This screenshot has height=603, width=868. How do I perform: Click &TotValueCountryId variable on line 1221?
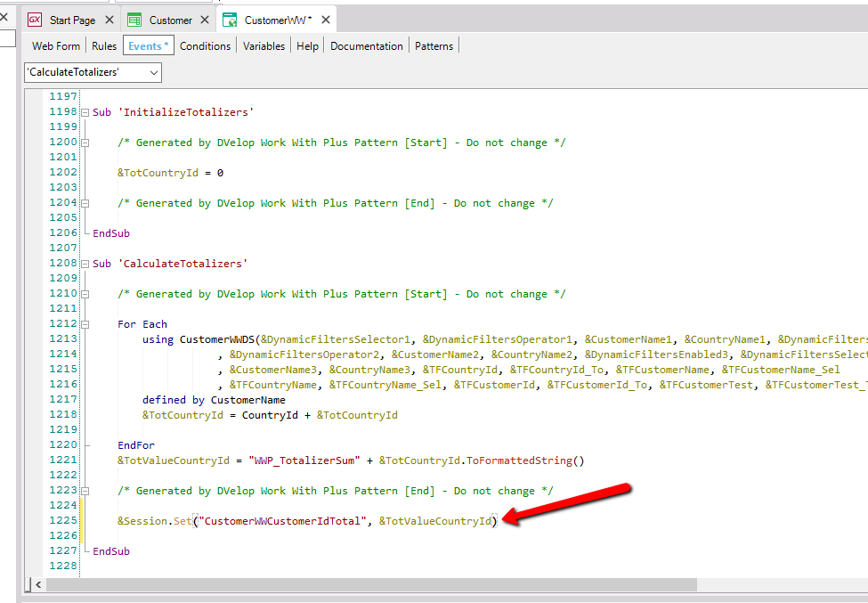[x=174, y=460]
